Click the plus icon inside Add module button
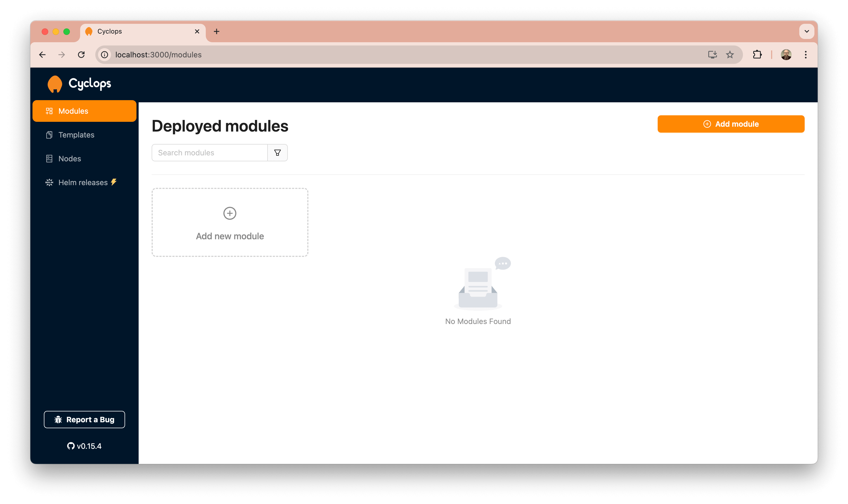 [707, 124]
